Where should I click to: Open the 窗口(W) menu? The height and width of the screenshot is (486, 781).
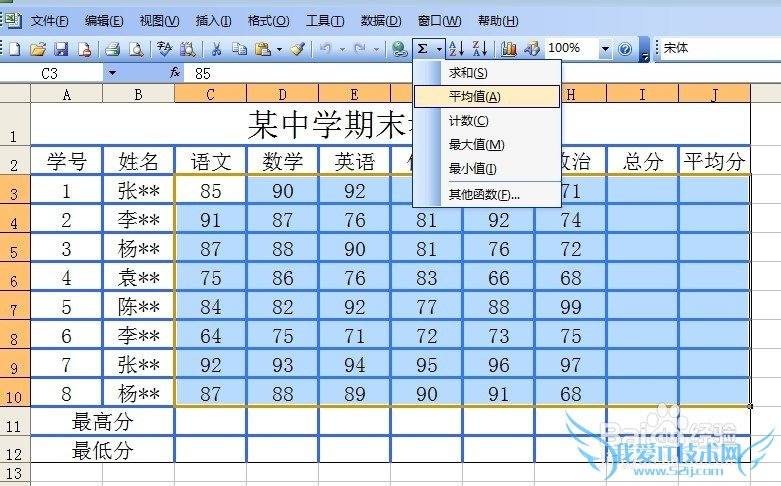(439, 21)
